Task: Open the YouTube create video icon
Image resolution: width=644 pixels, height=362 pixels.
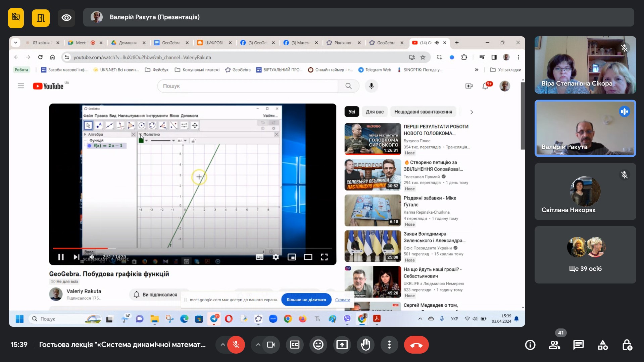Action: point(469,86)
